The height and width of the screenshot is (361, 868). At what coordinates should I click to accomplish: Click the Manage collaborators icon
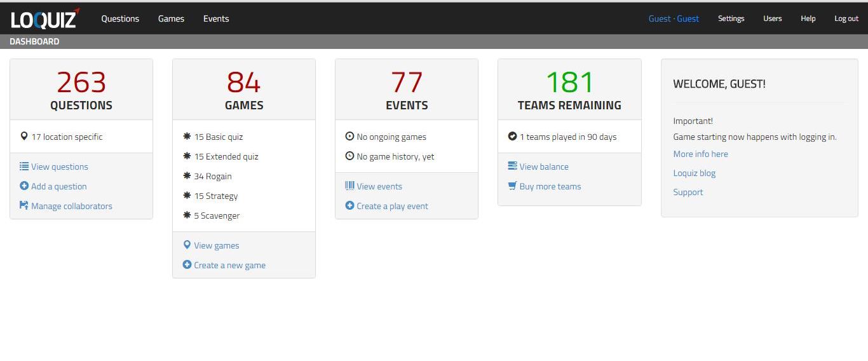pyautogui.click(x=24, y=206)
